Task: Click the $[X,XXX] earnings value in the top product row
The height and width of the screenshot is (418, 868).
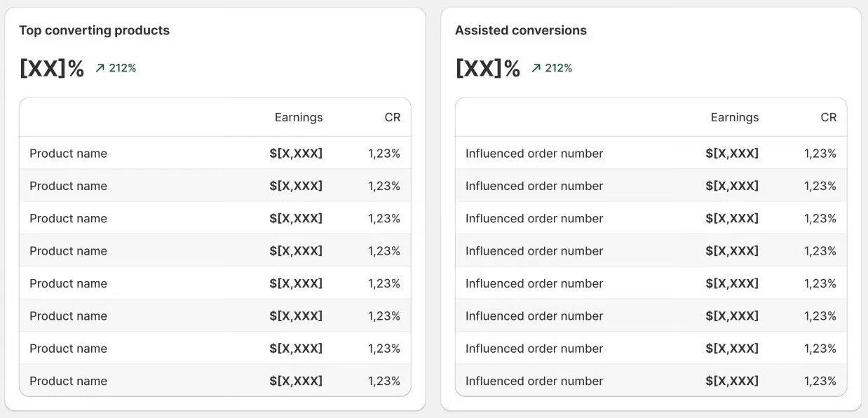Action: 297,153
